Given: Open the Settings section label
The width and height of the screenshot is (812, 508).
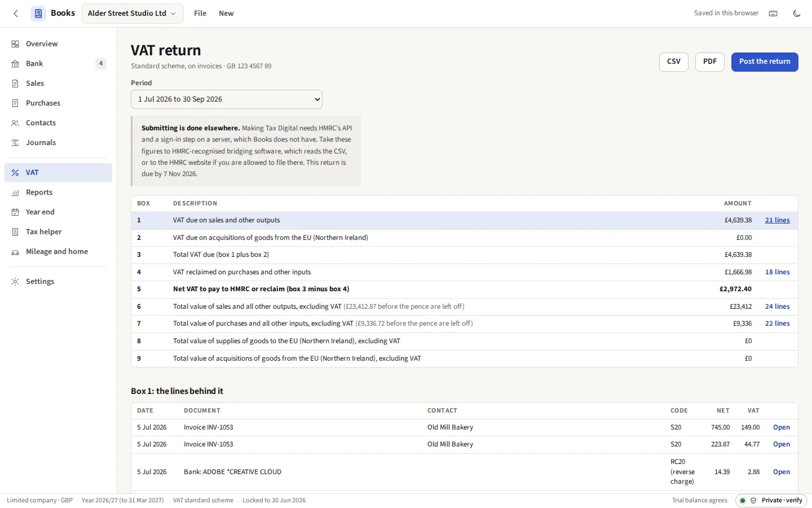Looking at the screenshot, I should (x=40, y=282).
